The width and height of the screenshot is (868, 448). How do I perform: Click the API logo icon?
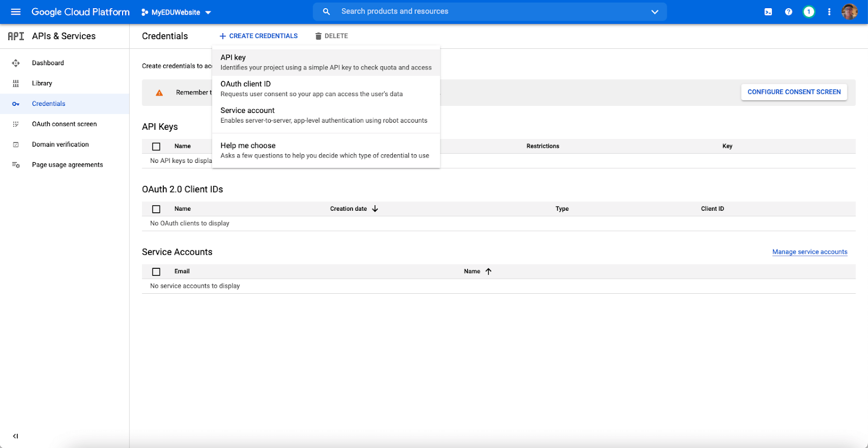[x=16, y=36]
